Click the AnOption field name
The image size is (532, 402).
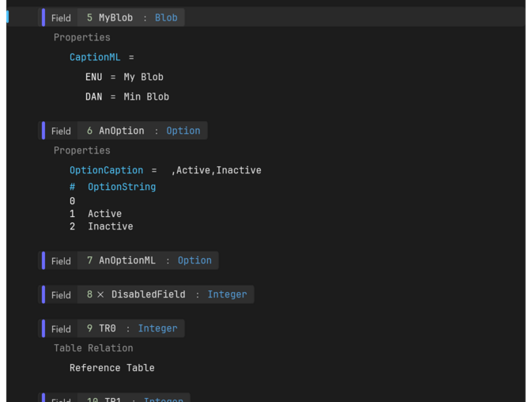(x=122, y=131)
